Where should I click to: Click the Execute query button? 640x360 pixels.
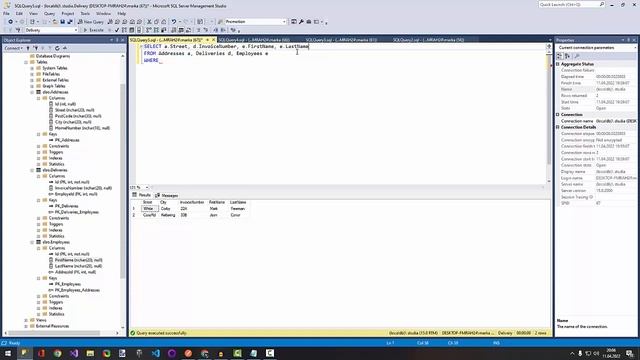(93, 30)
